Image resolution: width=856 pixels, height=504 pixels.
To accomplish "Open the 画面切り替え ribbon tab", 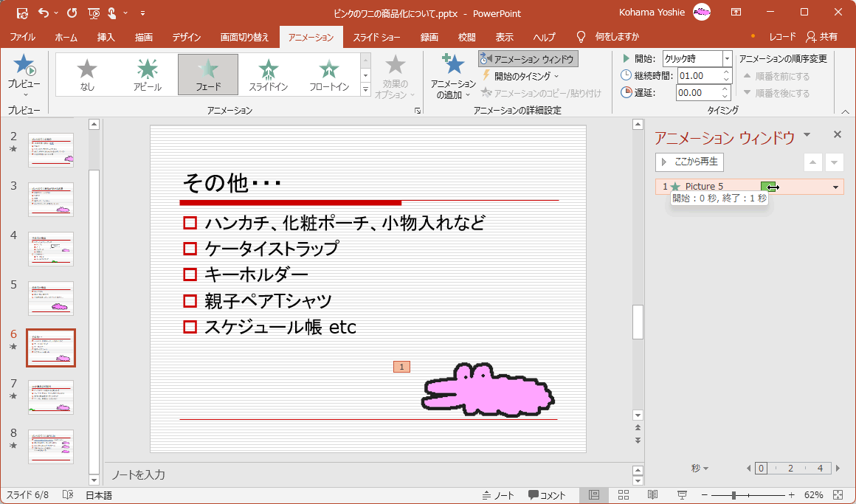I will (x=245, y=37).
